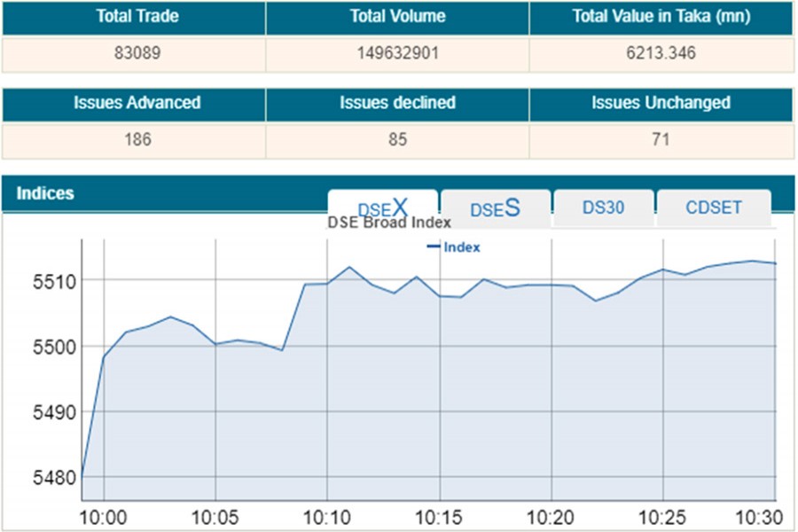Click the 10:15 time axis label

pyautogui.click(x=440, y=516)
